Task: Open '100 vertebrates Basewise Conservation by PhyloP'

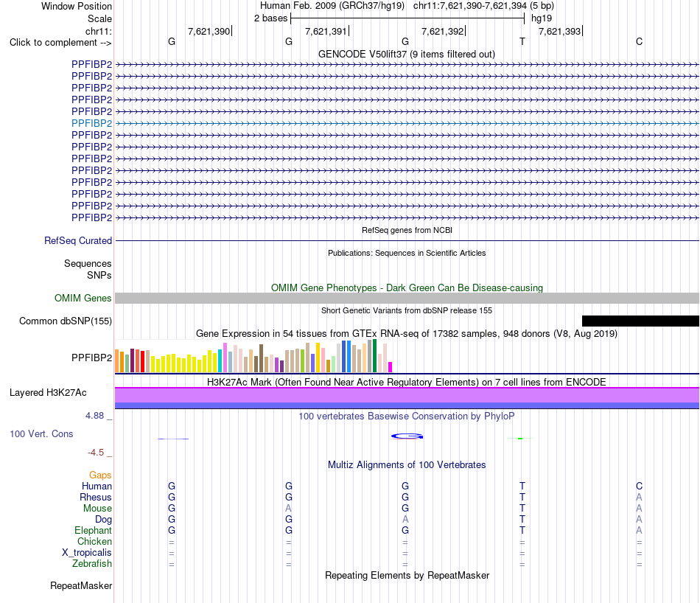Action: click(x=406, y=416)
